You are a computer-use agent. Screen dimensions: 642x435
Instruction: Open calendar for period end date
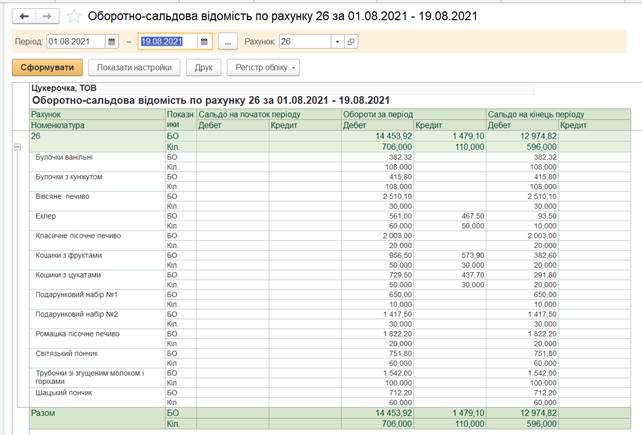point(205,42)
